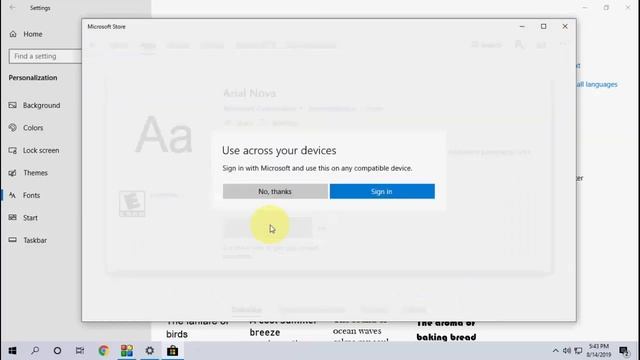The width and height of the screenshot is (640, 360).
Task: Go back in Settings window
Action: 12,8
